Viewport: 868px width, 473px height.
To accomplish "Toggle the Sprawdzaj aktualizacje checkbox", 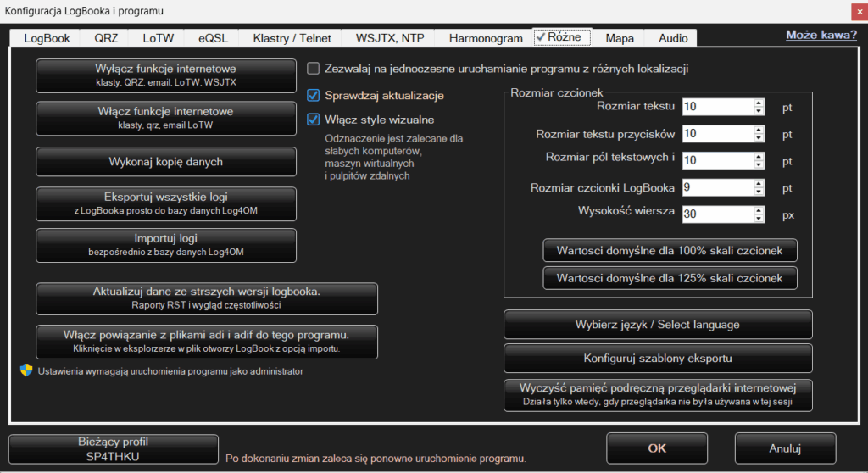I will (x=314, y=96).
